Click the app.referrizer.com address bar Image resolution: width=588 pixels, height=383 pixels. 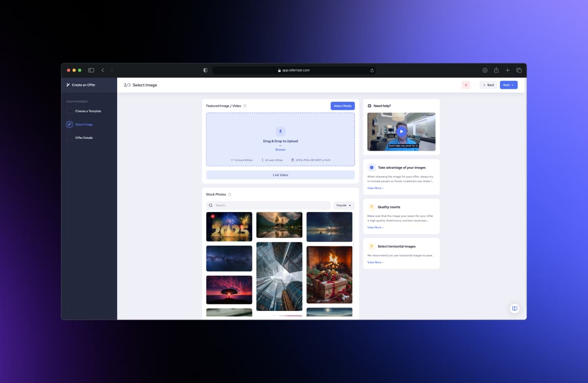[293, 70]
